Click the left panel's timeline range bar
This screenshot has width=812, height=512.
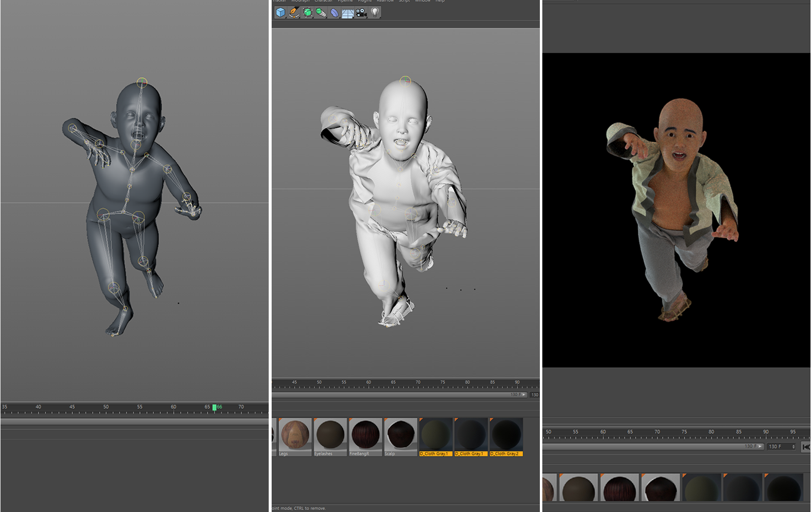click(134, 422)
